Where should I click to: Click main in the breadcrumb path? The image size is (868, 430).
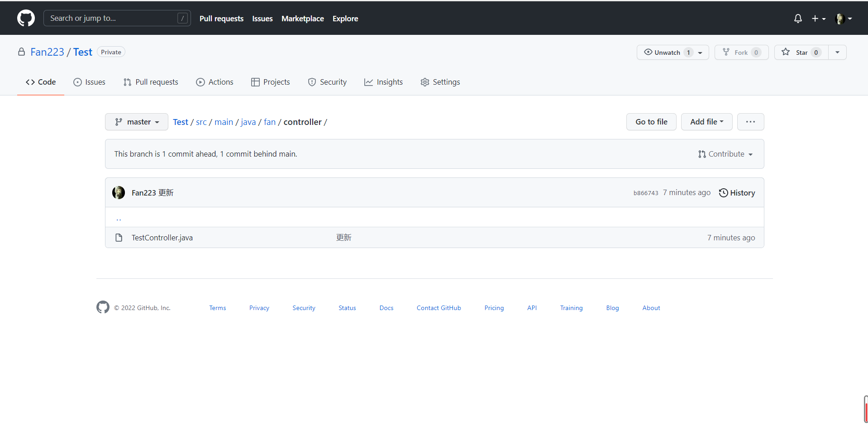coord(224,122)
